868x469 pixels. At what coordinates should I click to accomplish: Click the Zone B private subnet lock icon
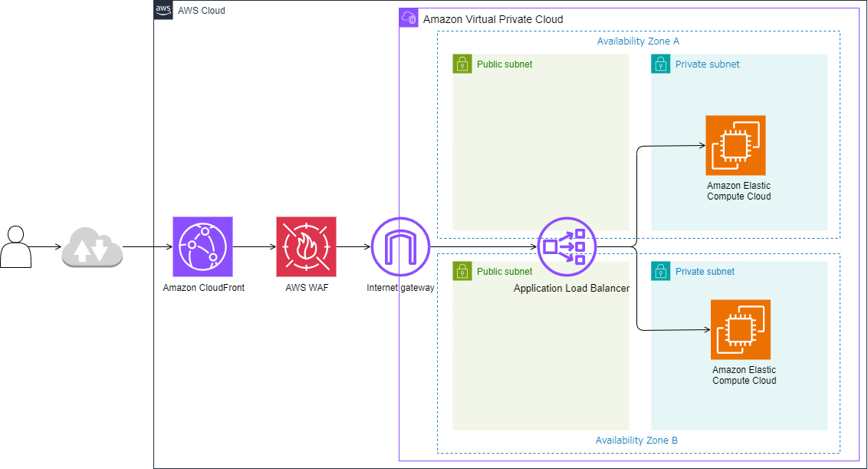(660, 271)
